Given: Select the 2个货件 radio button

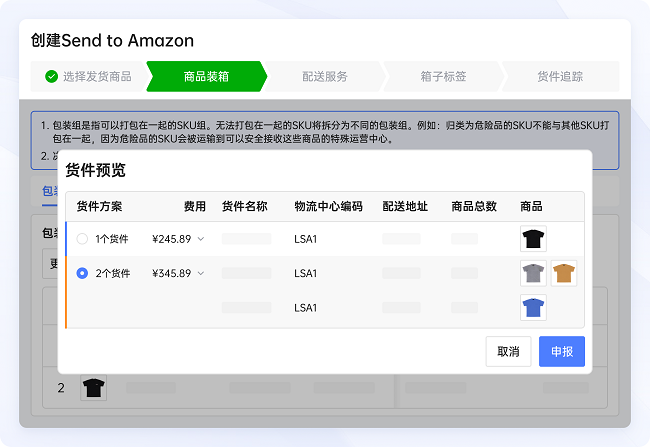Looking at the screenshot, I should click(x=82, y=273).
